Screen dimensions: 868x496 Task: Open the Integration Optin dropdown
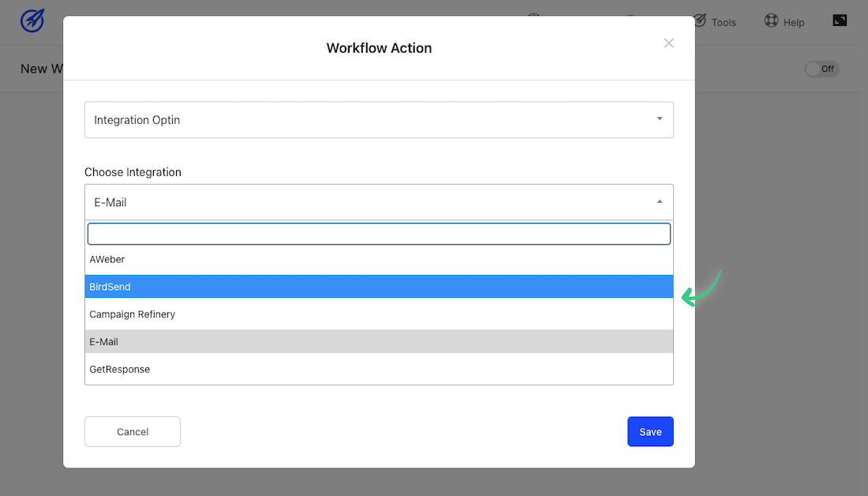379,120
